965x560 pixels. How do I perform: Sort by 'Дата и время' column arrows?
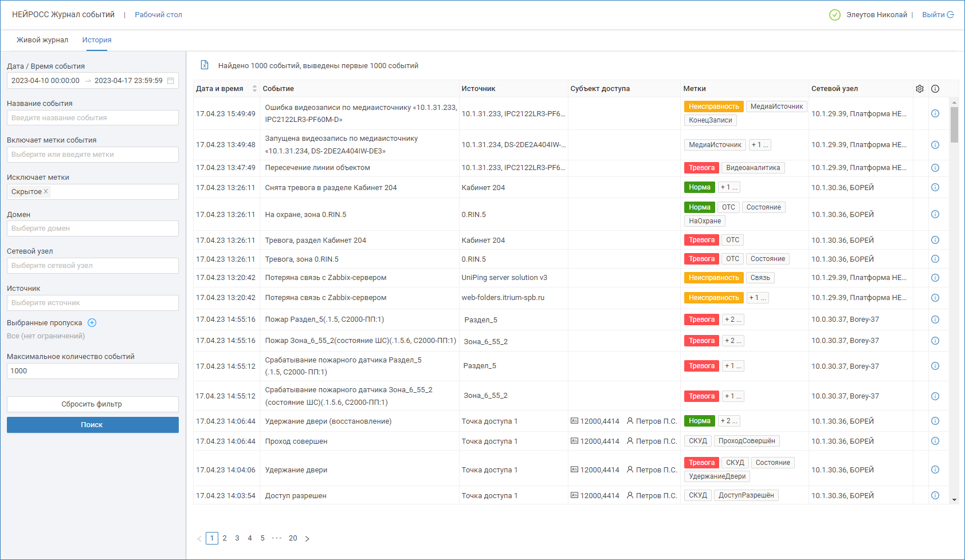(x=254, y=89)
